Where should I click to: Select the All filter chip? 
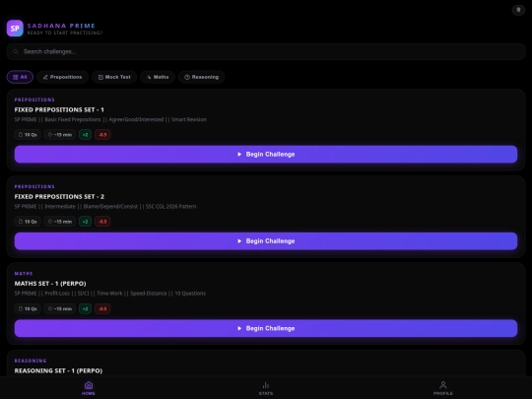pos(20,77)
